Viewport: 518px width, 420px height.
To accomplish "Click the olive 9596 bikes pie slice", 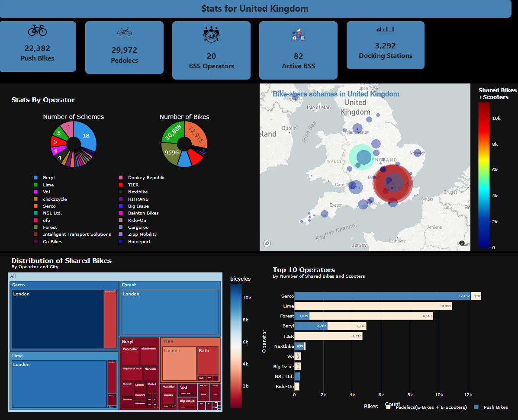I will pos(171,153).
